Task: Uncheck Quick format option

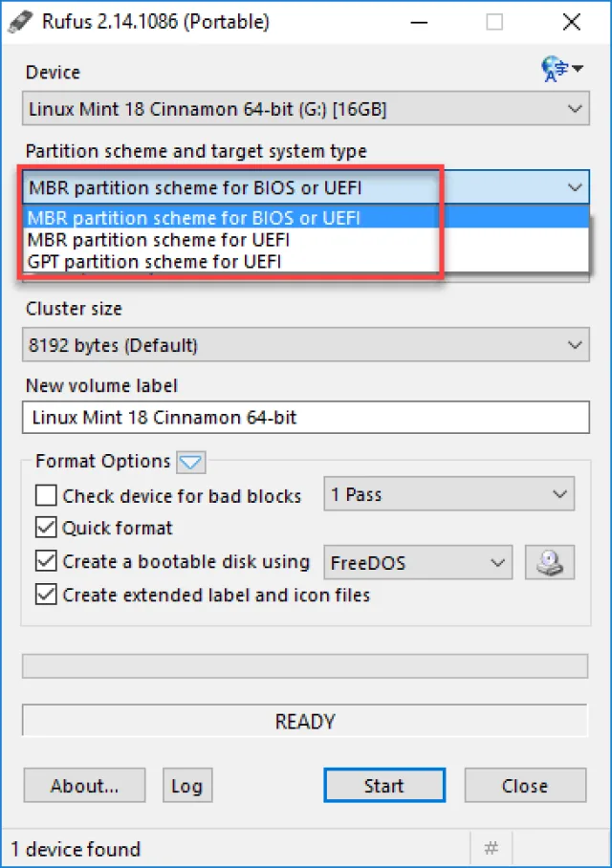Action: click(46, 528)
